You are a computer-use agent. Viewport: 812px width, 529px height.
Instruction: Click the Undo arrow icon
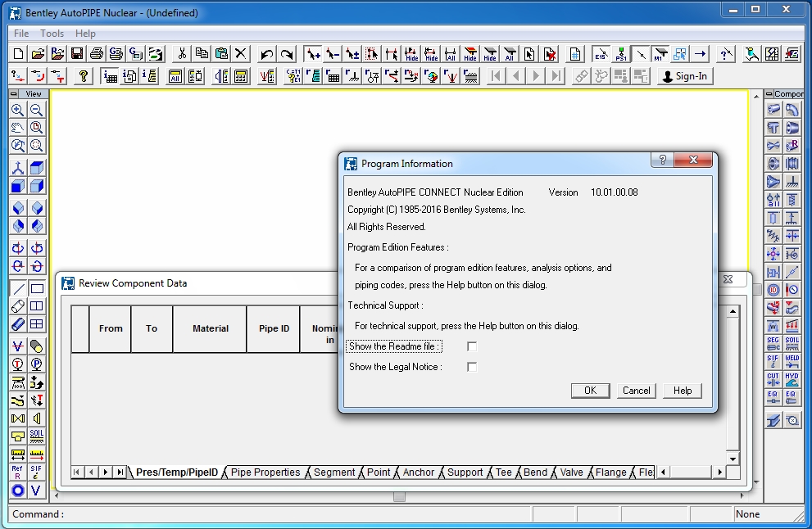[266, 54]
